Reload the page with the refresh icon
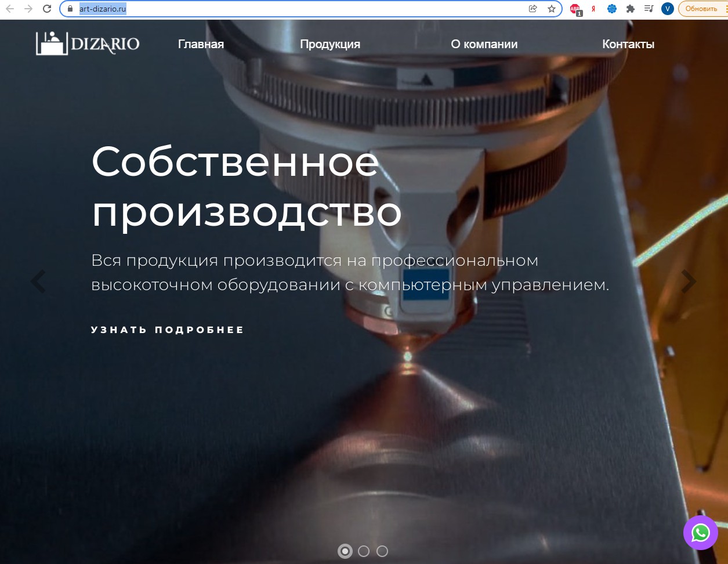728x564 pixels. click(48, 9)
